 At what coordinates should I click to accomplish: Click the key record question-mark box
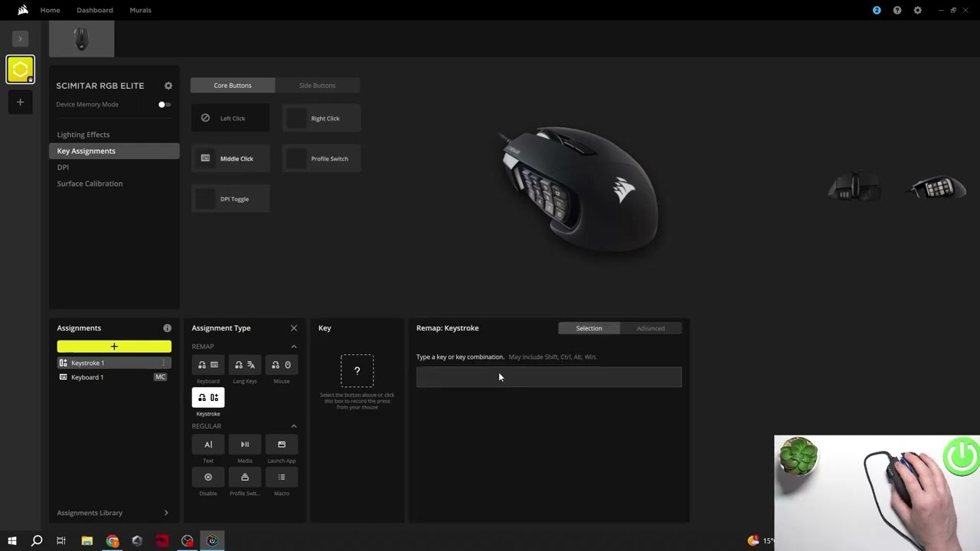(357, 370)
